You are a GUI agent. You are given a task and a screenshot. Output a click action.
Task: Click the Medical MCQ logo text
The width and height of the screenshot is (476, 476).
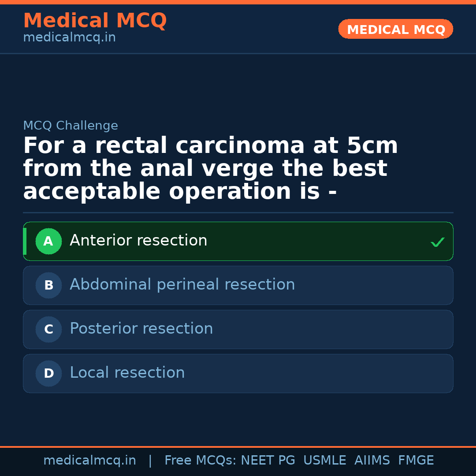click(95, 21)
